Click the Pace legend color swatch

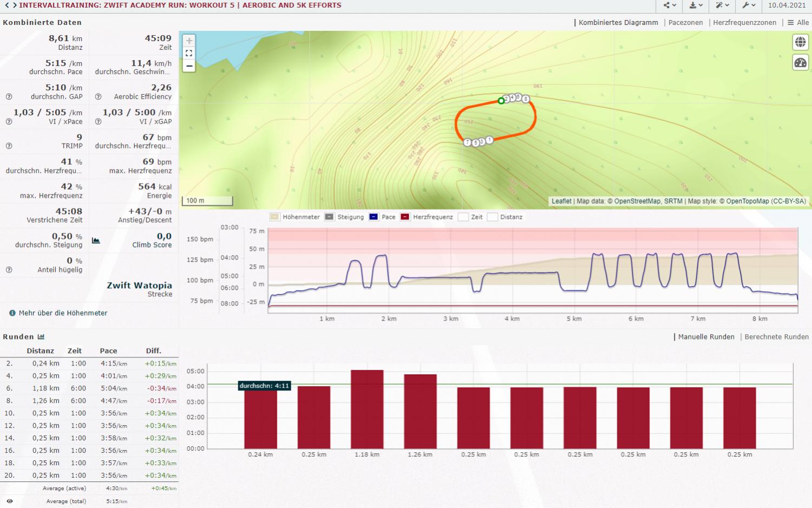tap(374, 217)
